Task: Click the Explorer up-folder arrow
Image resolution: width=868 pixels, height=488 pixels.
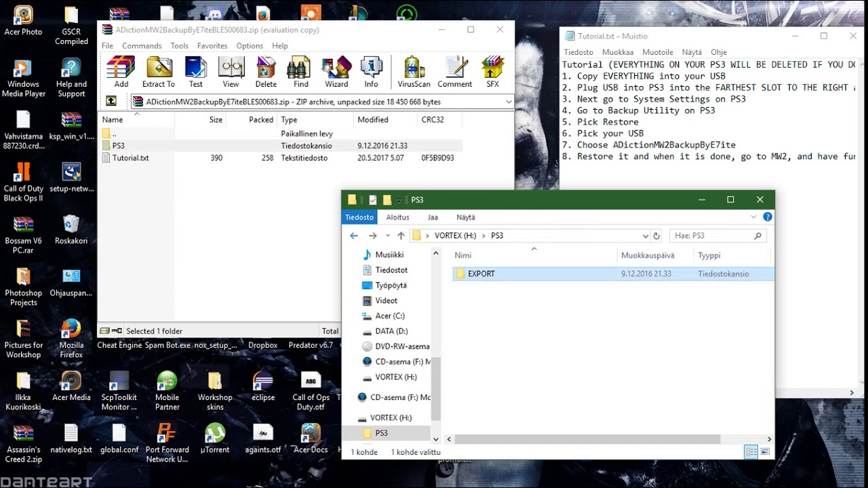Action: [401, 236]
